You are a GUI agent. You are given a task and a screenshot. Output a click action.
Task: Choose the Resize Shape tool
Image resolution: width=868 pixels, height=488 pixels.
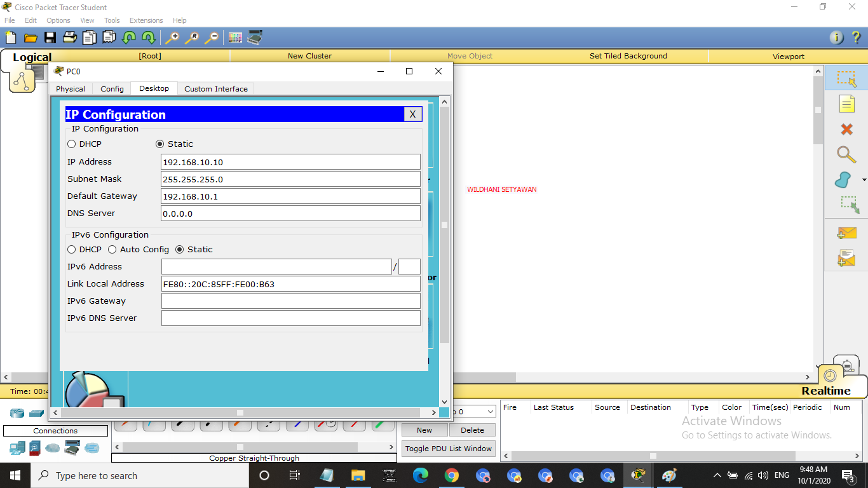pyautogui.click(x=849, y=205)
